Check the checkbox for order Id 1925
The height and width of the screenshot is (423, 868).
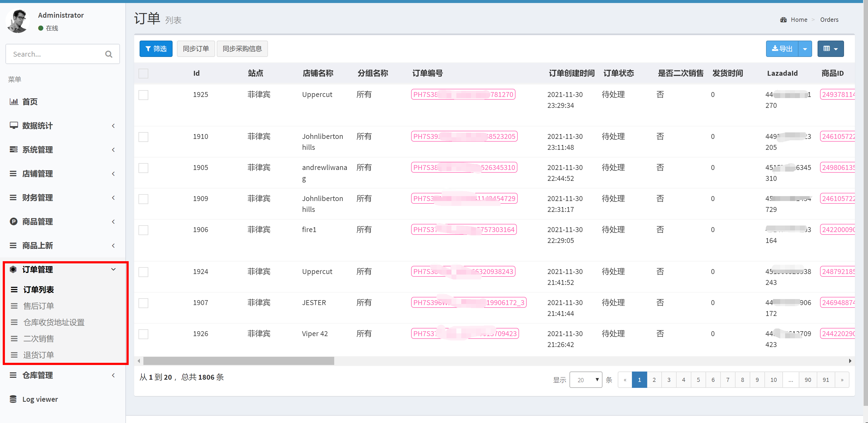[x=143, y=95]
